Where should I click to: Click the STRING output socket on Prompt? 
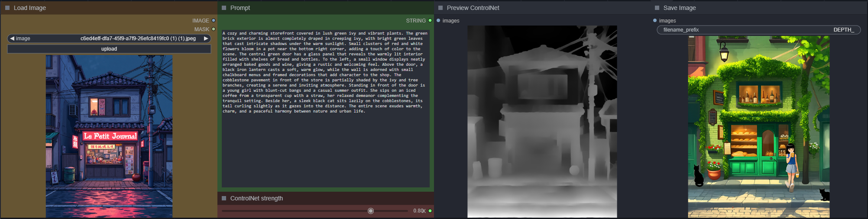point(430,20)
